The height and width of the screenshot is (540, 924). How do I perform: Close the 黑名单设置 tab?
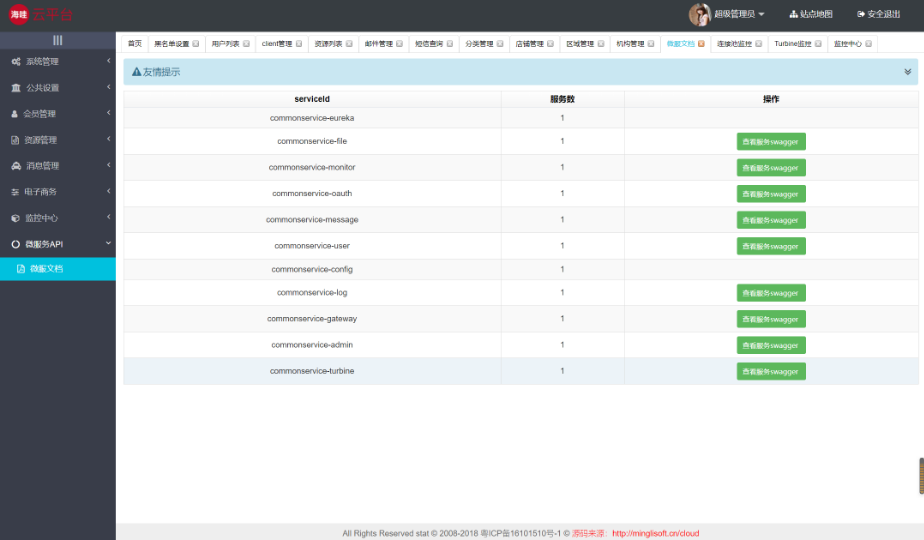coord(196,44)
